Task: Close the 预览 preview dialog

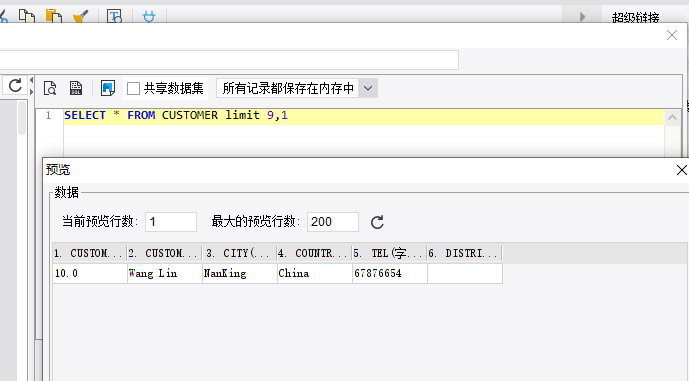Action: coord(682,170)
